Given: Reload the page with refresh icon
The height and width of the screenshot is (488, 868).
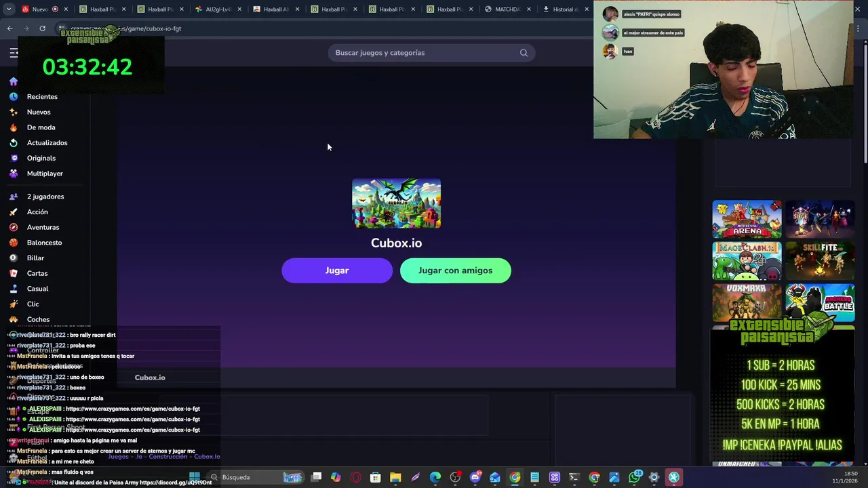Looking at the screenshot, I should [42, 28].
